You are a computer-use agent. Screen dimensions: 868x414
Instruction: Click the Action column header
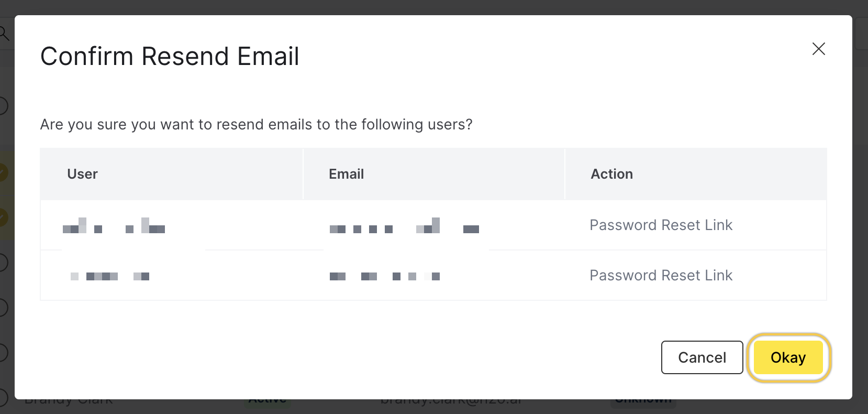[611, 174]
